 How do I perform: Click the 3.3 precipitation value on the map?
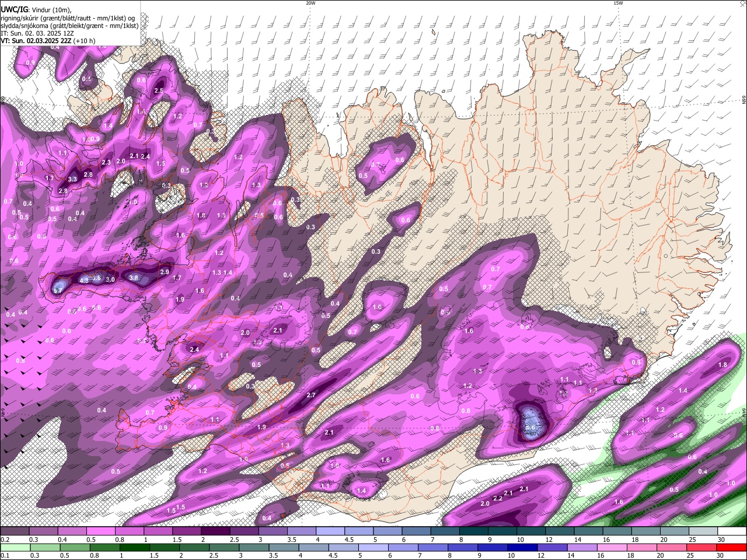click(72, 179)
